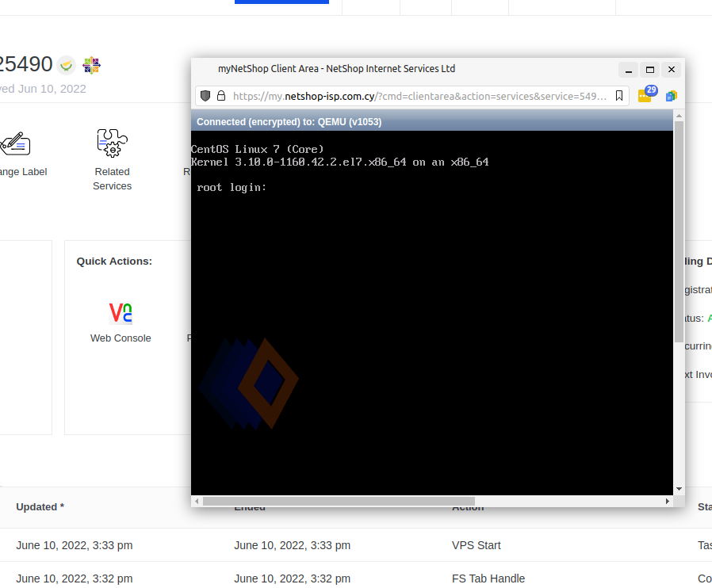Viewport: 712px width, 588px height.
Task: Click the console vertical scrollbar thumb
Action: (x=679, y=232)
